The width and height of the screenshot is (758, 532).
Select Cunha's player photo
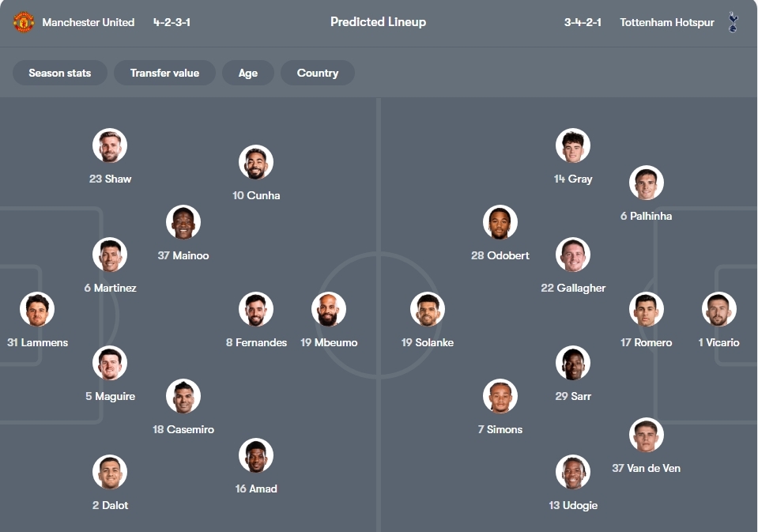click(x=256, y=163)
